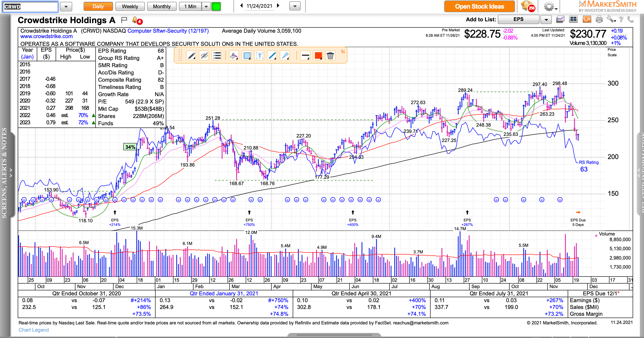This screenshot has height=338, width=644.
Task: Open the line thickness selector
Action: tap(305, 55)
